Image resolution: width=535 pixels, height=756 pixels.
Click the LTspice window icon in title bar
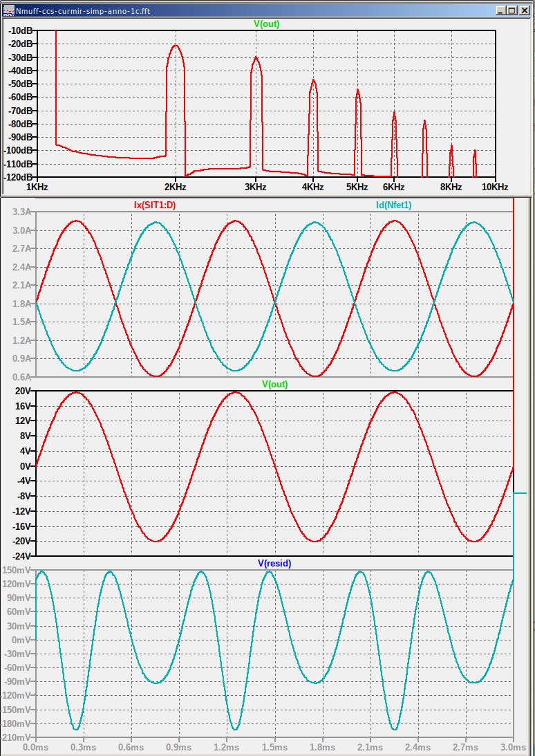[9, 10]
